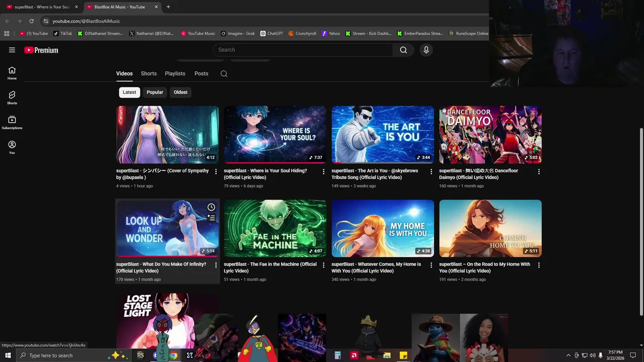Viewport: 644px width, 362px height.
Task: Open Shorts in the left sidebar
Action: (x=12, y=98)
